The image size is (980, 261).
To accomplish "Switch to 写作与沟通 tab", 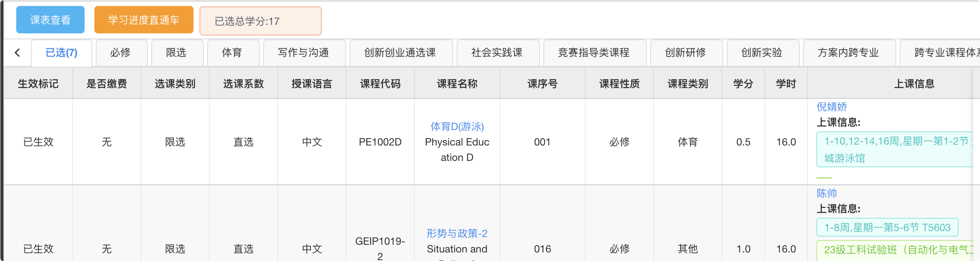I will pyautogui.click(x=303, y=53).
